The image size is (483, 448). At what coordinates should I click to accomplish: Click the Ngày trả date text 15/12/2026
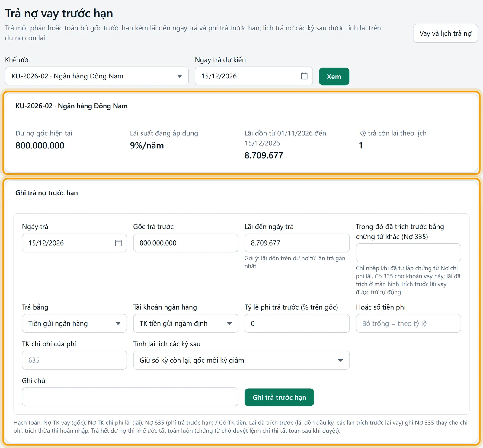(x=46, y=243)
